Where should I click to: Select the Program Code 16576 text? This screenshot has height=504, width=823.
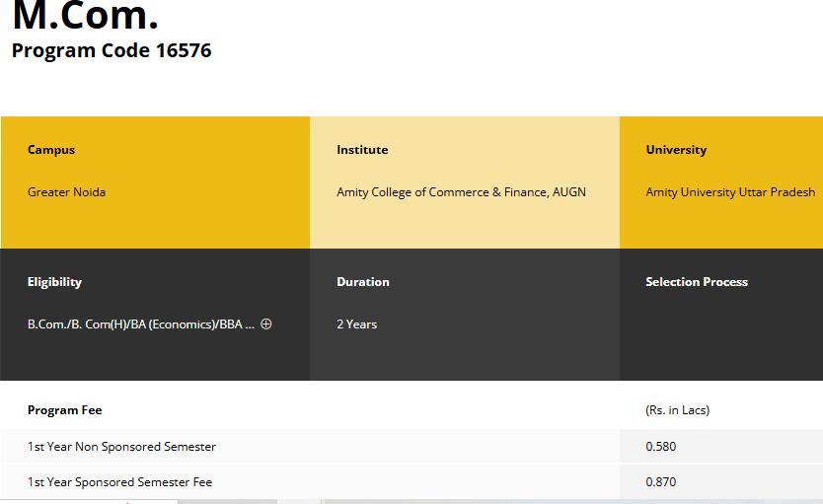[x=112, y=50]
